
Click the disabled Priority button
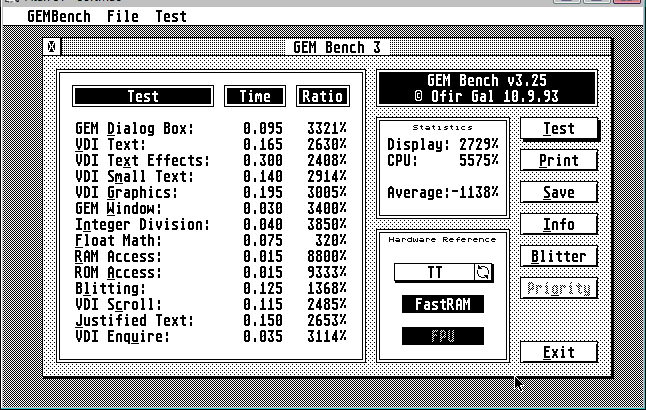click(x=559, y=288)
